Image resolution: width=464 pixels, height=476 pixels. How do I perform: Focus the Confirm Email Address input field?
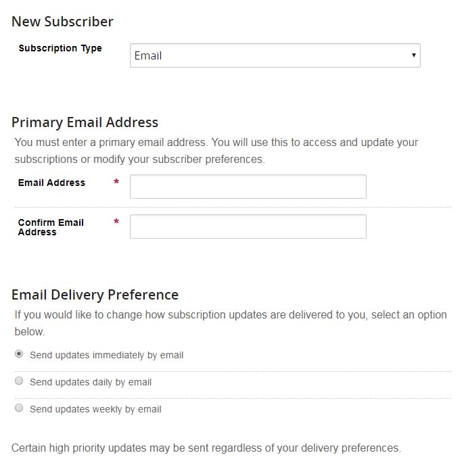[248, 227]
